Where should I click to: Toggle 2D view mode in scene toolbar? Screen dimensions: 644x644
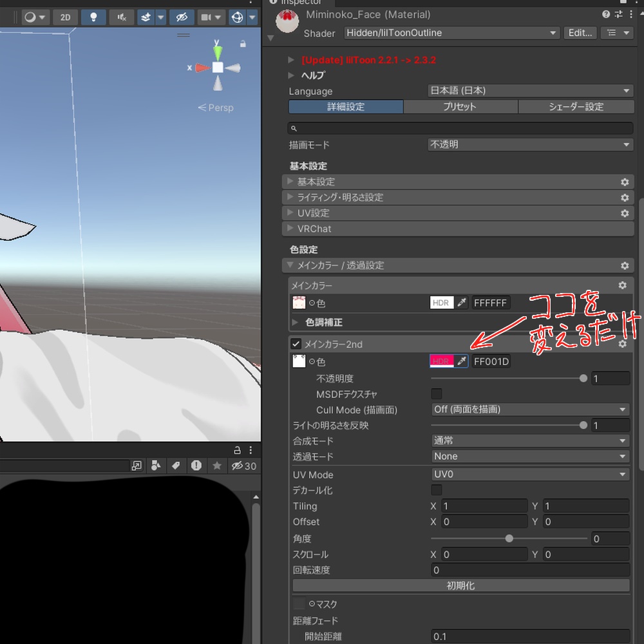coord(65,17)
